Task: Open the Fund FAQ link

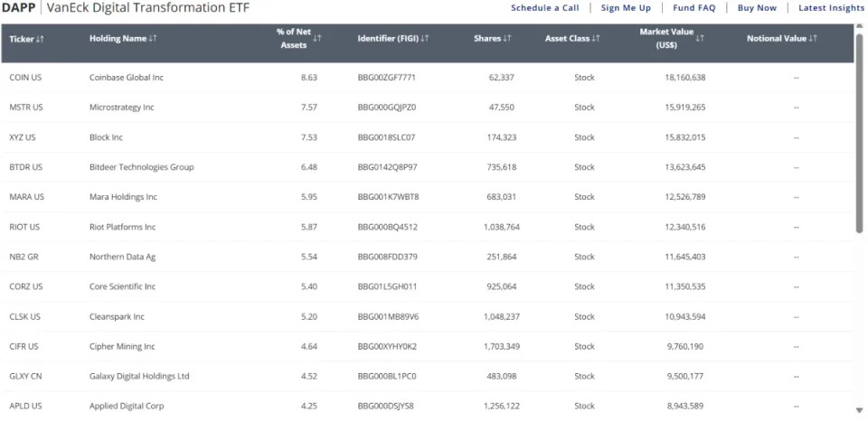Action: (x=694, y=8)
